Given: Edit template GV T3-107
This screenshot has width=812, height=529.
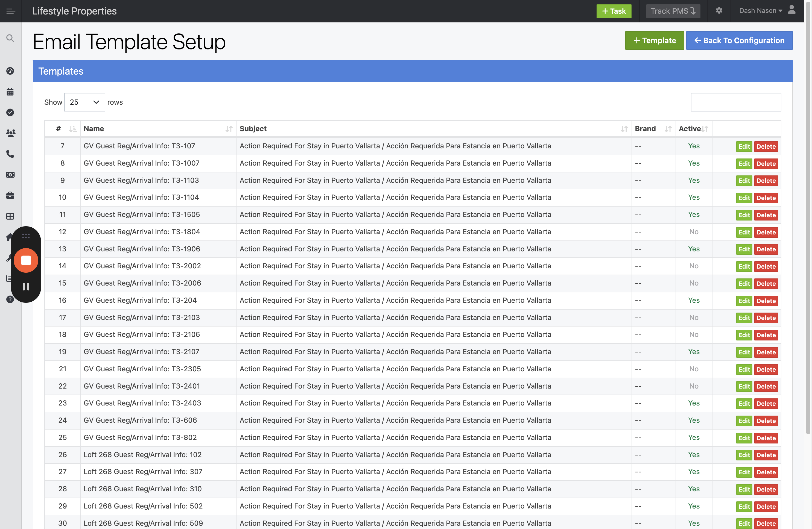Looking at the screenshot, I should click(744, 146).
